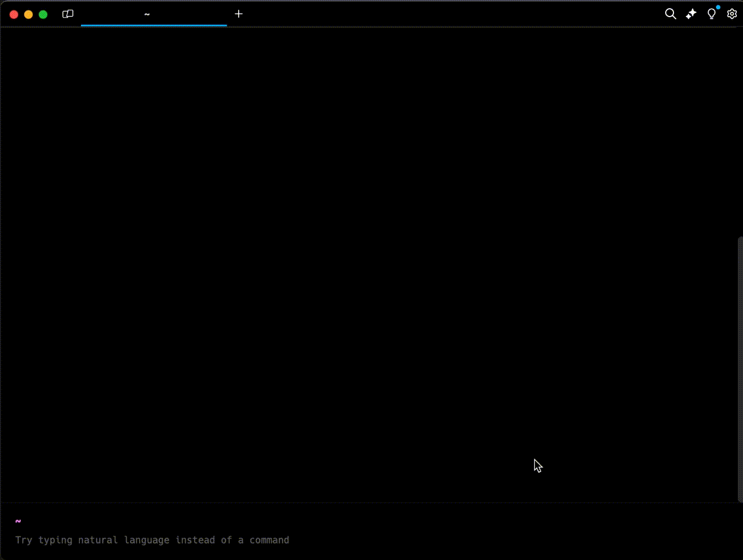Open a new tab with plus icon
743x560 pixels.
(x=239, y=14)
